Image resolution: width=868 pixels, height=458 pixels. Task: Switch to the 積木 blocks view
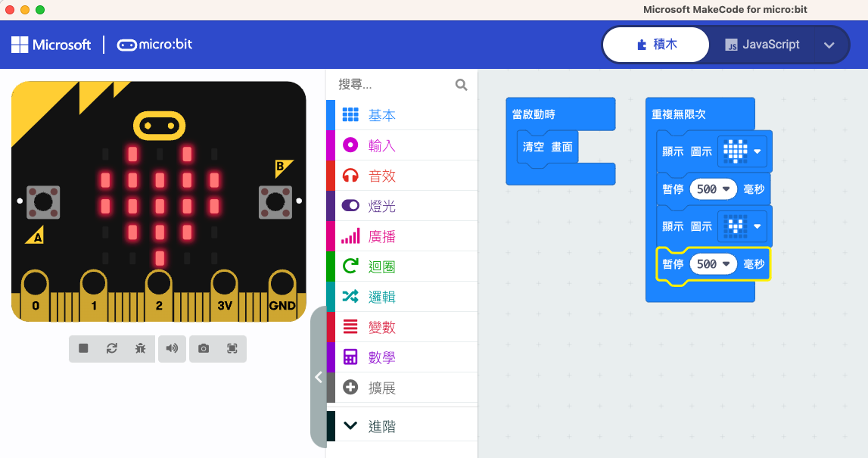pyautogui.click(x=656, y=45)
